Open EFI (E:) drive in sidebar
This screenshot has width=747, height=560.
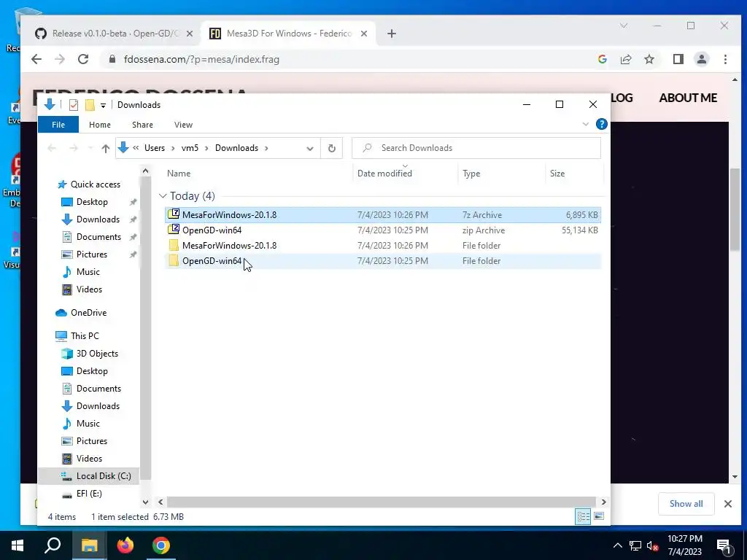(x=89, y=494)
